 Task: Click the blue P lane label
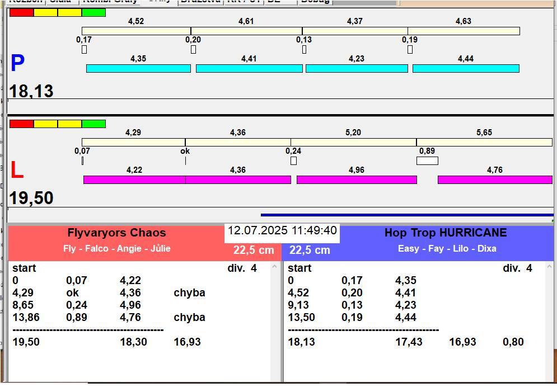click(17, 63)
